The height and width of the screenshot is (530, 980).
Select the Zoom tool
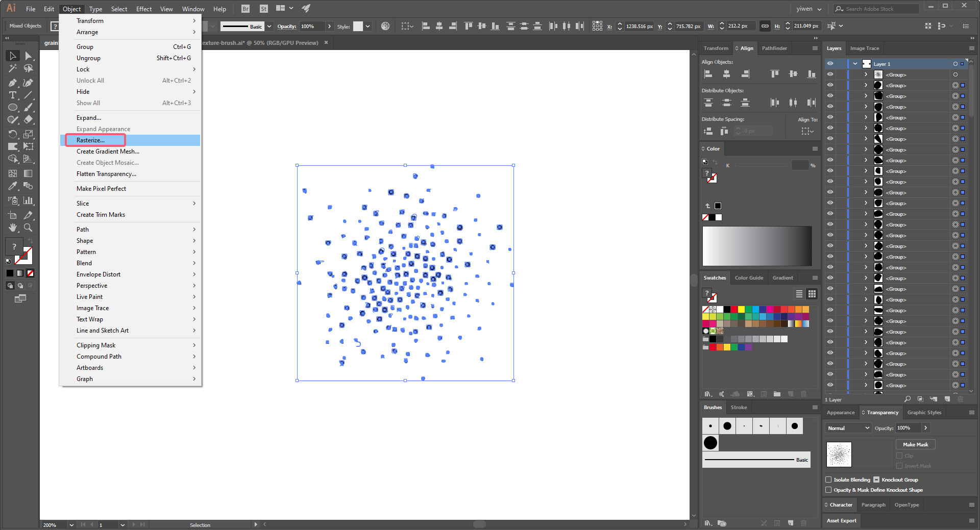click(29, 228)
